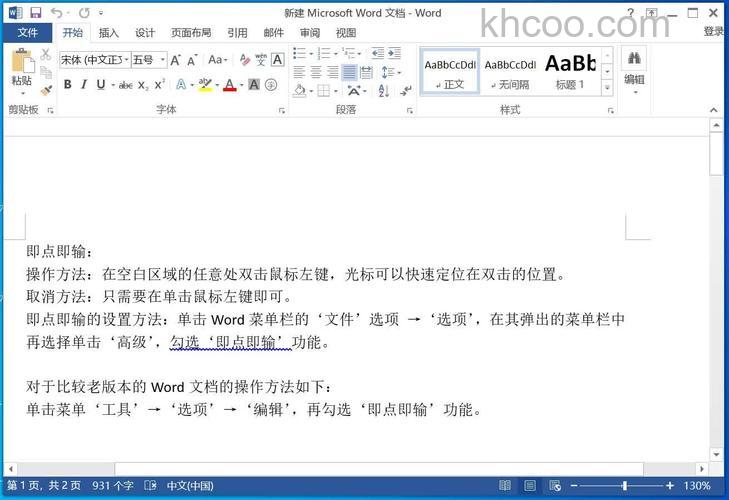
Task: Align text right
Action: tap(332, 72)
